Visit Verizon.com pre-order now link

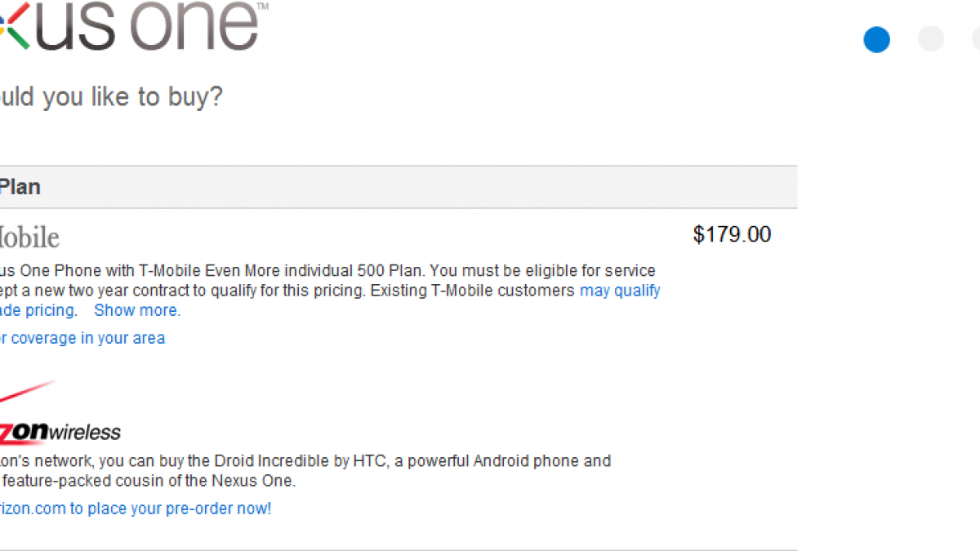click(x=136, y=509)
